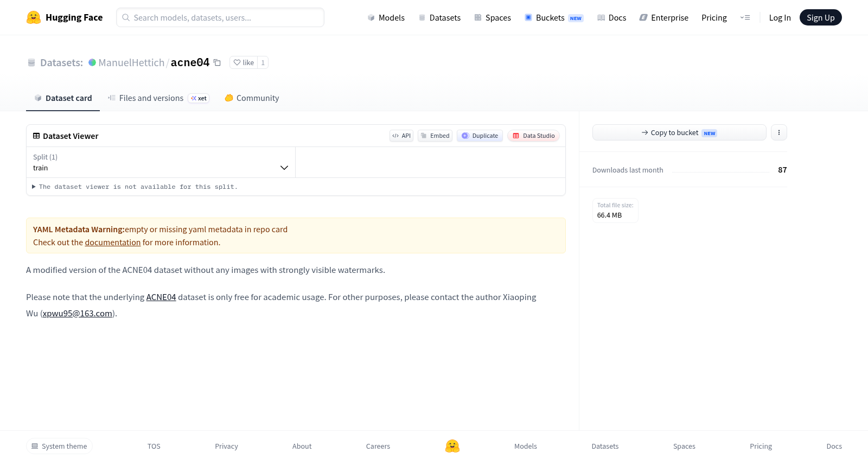Viewport: 868px width, 465px height.
Task: Open the TOS footer link
Action: 154,446
